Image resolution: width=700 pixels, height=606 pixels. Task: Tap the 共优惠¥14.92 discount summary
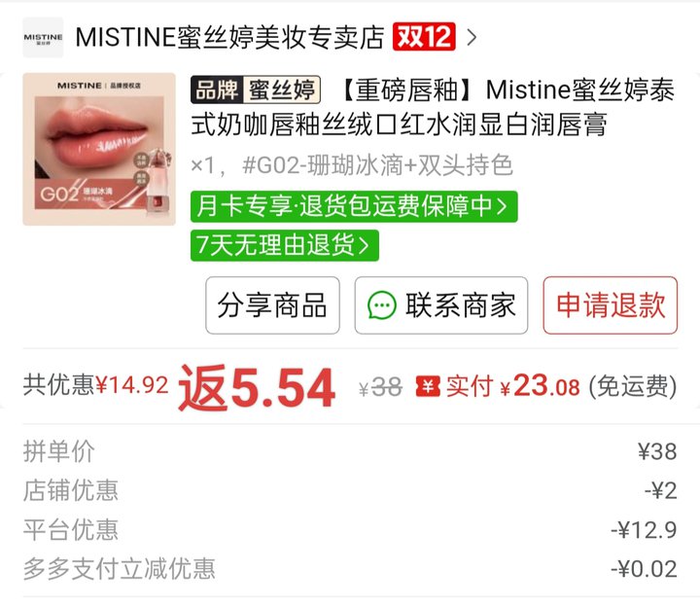[96, 384]
